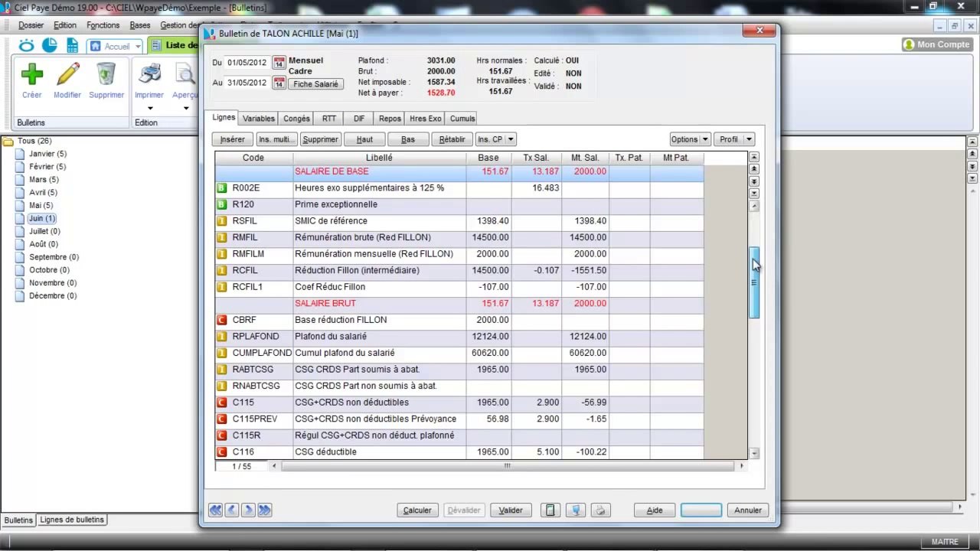The width and height of the screenshot is (980, 551).
Task: Select Septembre (0) in the month tree
Action: coord(54,257)
